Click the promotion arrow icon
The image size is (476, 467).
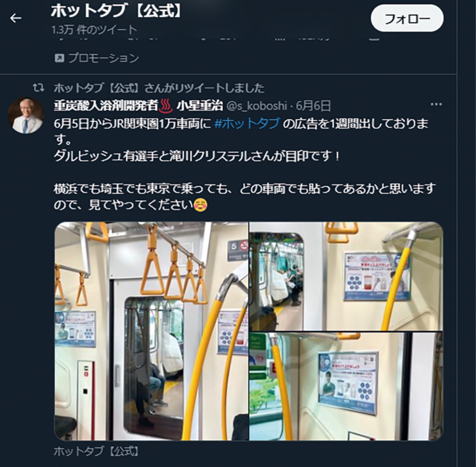59,58
